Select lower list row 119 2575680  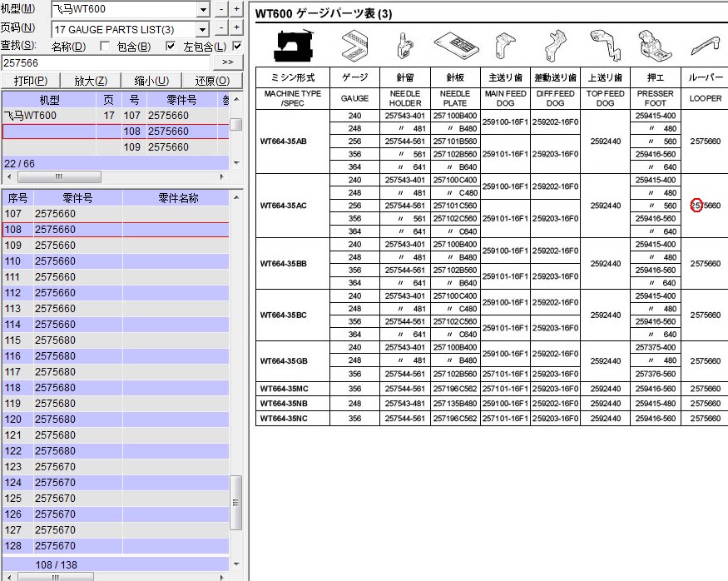pos(115,403)
